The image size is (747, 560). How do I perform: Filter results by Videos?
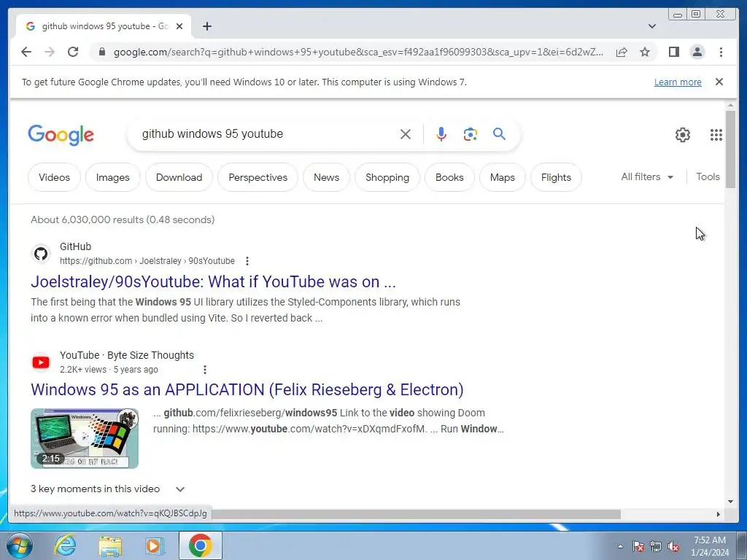(54, 177)
